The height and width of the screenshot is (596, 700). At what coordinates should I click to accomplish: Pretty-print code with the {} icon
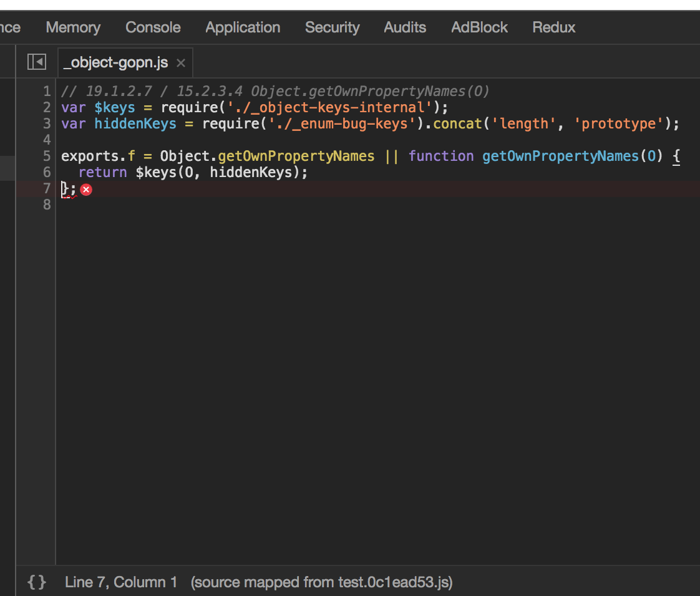coord(36,582)
